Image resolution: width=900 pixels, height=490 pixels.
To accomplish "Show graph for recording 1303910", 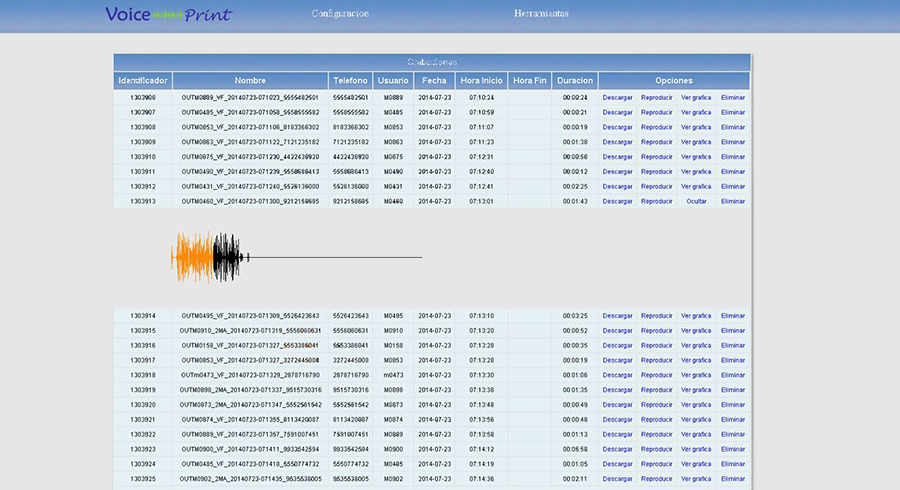I will tap(695, 157).
